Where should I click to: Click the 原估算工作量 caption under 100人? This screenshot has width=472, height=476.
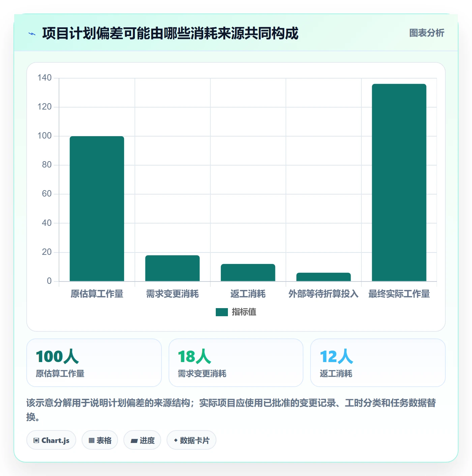[x=60, y=374]
